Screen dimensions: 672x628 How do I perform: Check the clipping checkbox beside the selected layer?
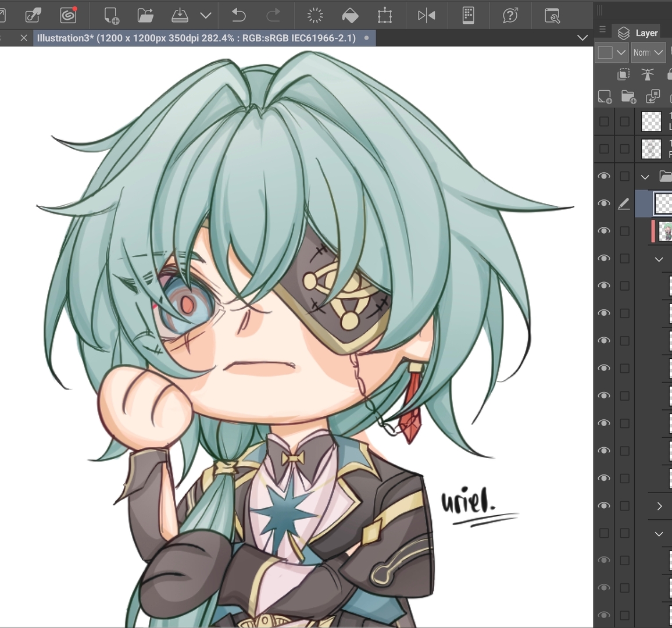tap(625, 204)
